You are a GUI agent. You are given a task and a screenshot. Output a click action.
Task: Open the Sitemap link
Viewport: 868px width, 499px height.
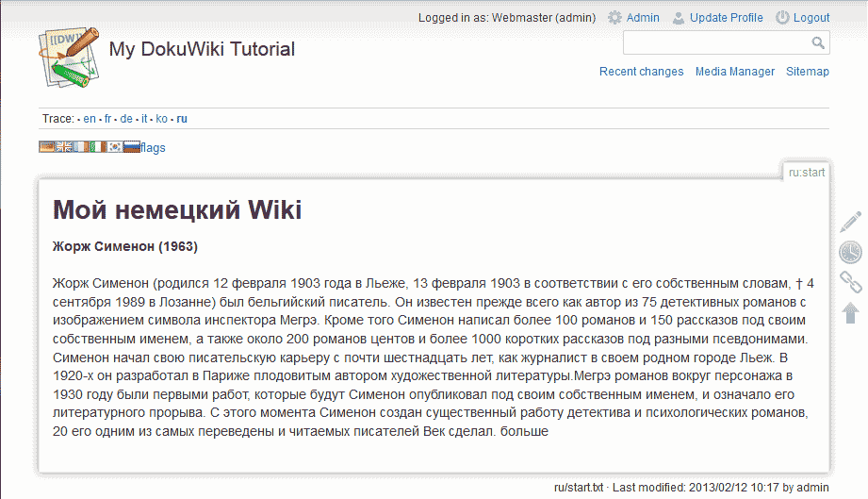coord(808,72)
